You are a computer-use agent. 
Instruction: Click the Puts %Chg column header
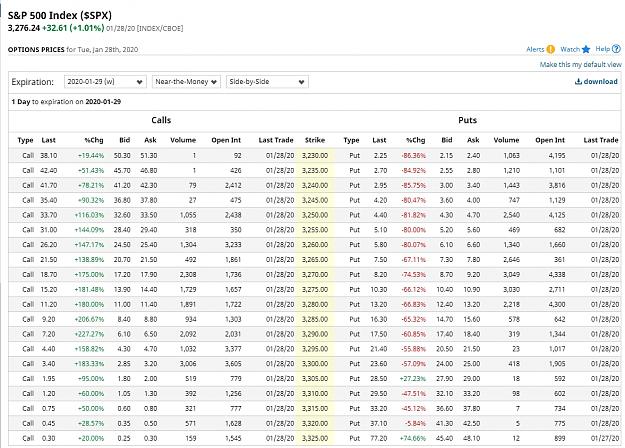coord(416,140)
